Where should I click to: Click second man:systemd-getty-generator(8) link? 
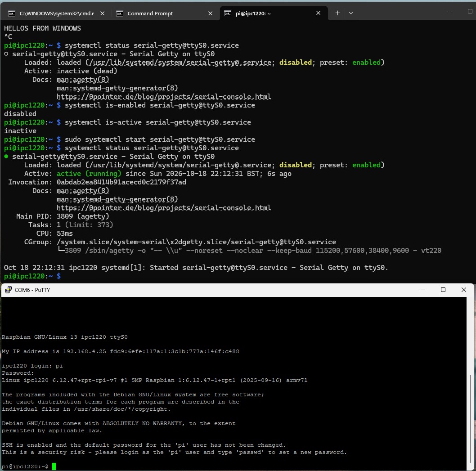[x=117, y=199]
